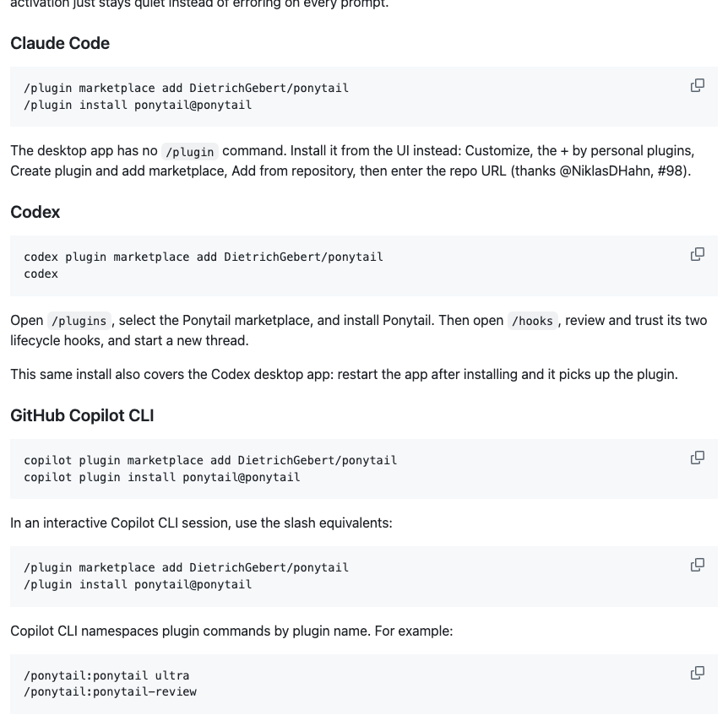Copy the Claude Code plugin install commands
728x726 pixels.
pos(698,85)
